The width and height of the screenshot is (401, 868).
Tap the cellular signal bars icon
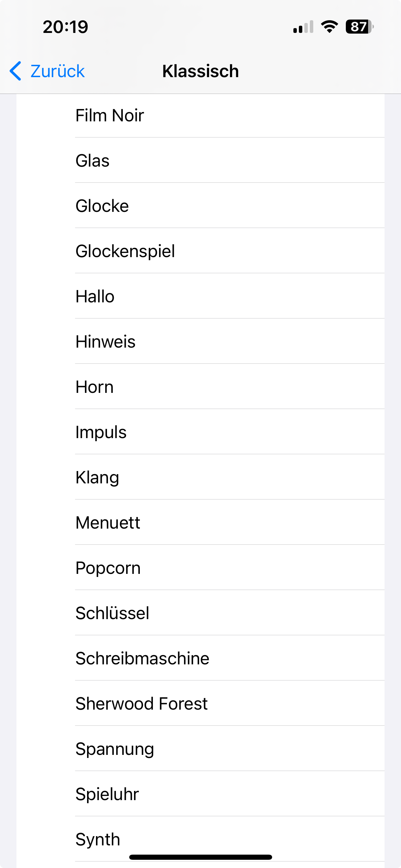pos(303,27)
